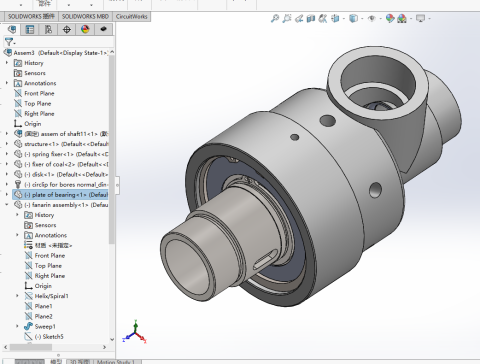This screenshot has width=480, height=364.
Task: Select the top-level Front Plane
Action: 34,93
